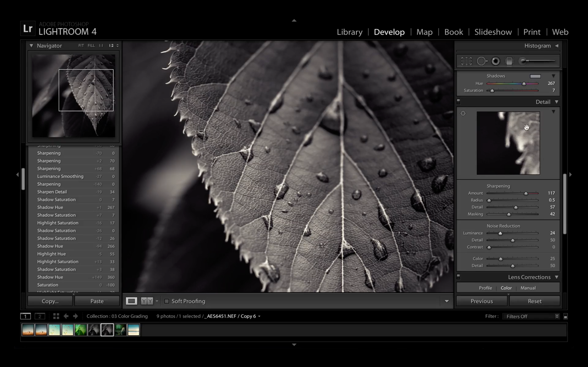Screen dimensions: 588x367
Task: Click the crop/grid tool icon
Action: tap(466, 61)
